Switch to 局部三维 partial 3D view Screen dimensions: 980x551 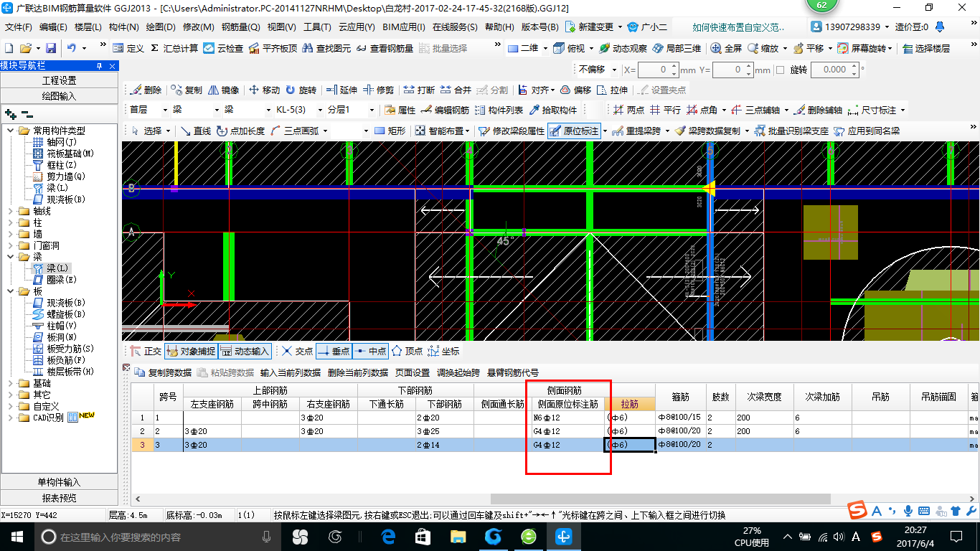(x=677, y=48)
